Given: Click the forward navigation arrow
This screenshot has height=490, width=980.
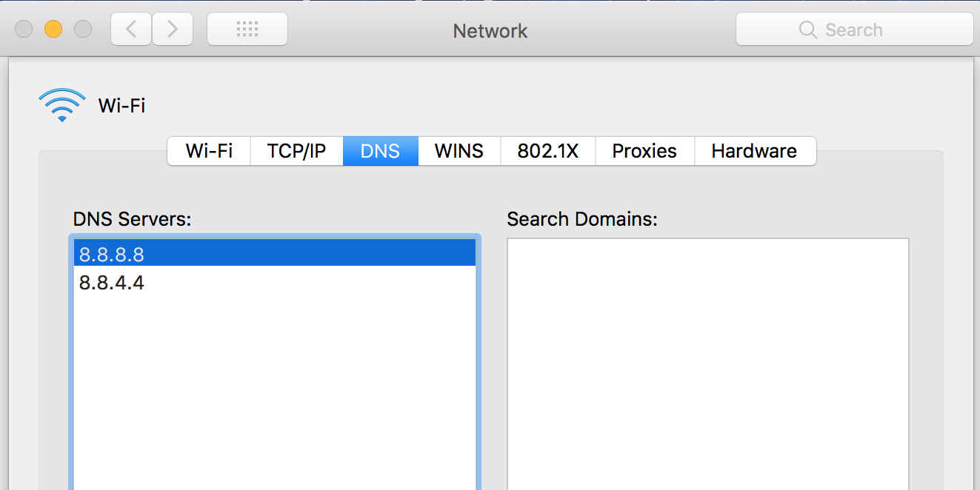Looking at the screenshot, I should click(172, 29).
